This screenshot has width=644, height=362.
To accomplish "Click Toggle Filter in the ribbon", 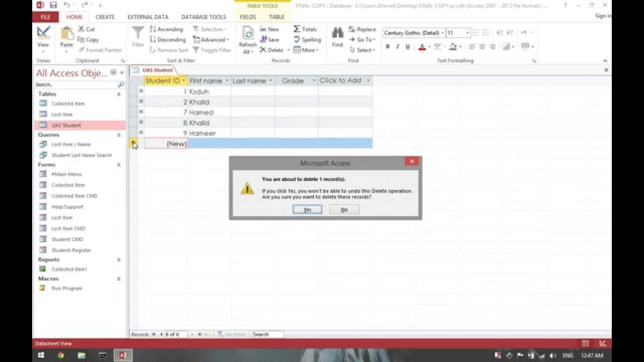I will [212, 50].
